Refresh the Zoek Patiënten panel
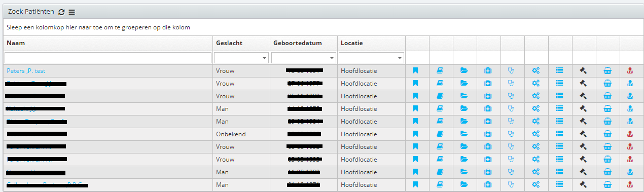This screenshot has height=192, width=644. click(x=61, y=12)
